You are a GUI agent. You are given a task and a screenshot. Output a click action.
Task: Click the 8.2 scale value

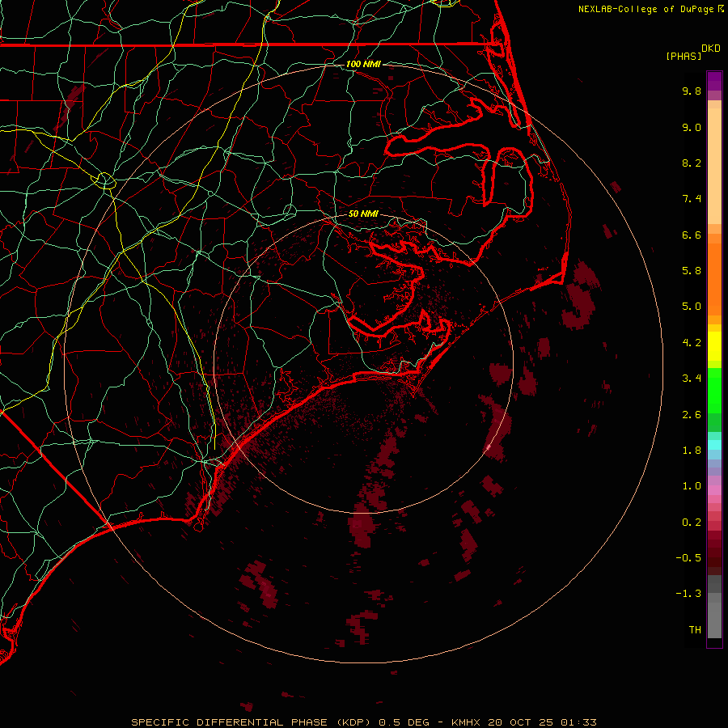[692, 163]
